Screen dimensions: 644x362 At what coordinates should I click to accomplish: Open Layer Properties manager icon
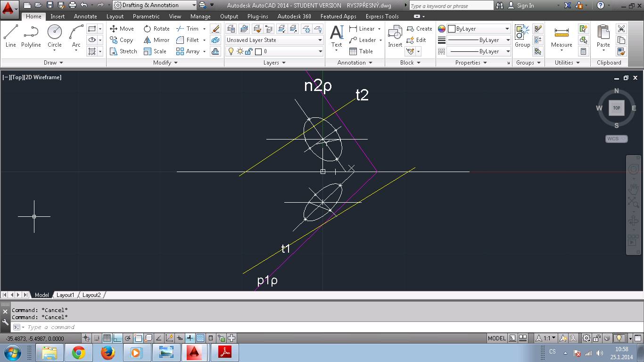(x=231, y=29)
